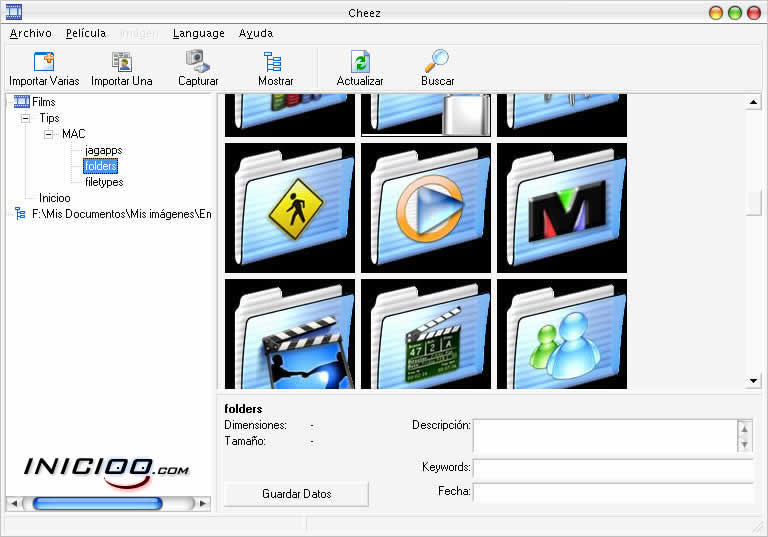
Task: Open the Language menu
Action: coord(198,33)
